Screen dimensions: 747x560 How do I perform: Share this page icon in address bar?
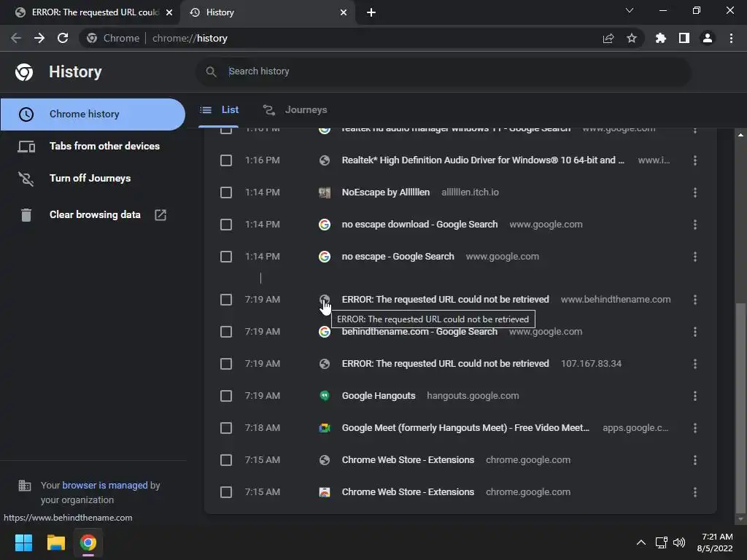coord(608,38)
